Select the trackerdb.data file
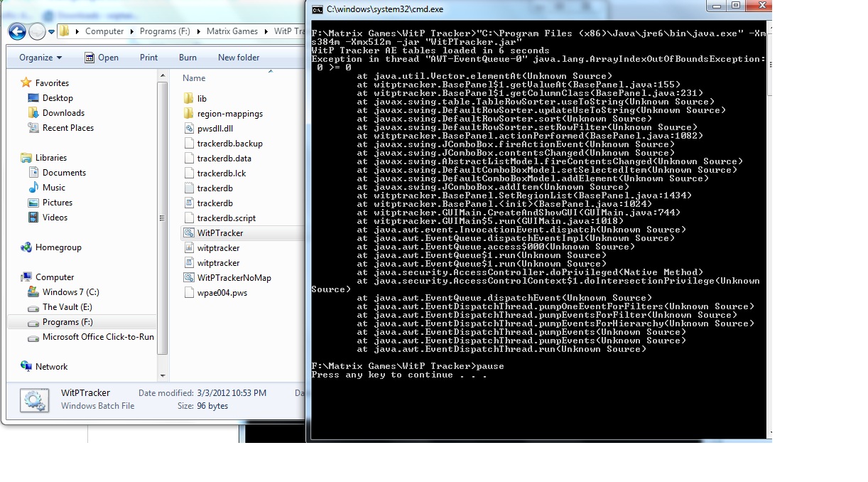868x482 pixels. (217, 159)
